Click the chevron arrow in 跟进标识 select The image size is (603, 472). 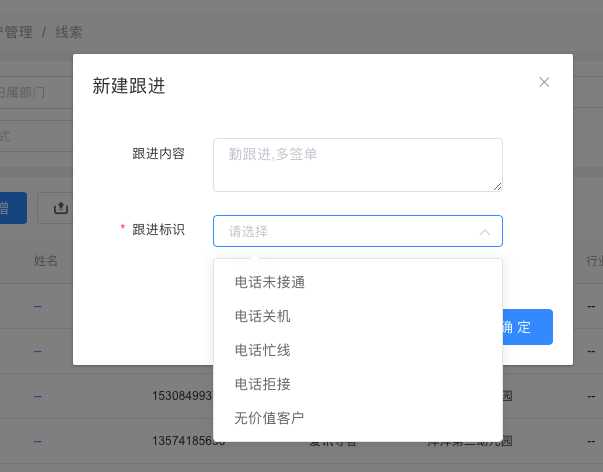[x=485, y=231]
